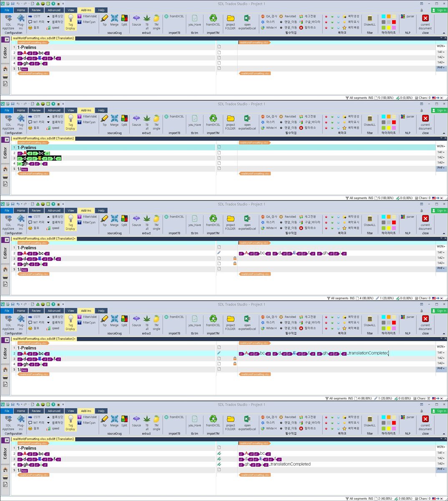
Task: Open the Editor home view icon in topmost window
Action: pyautogui.click(x=5, y=69)
